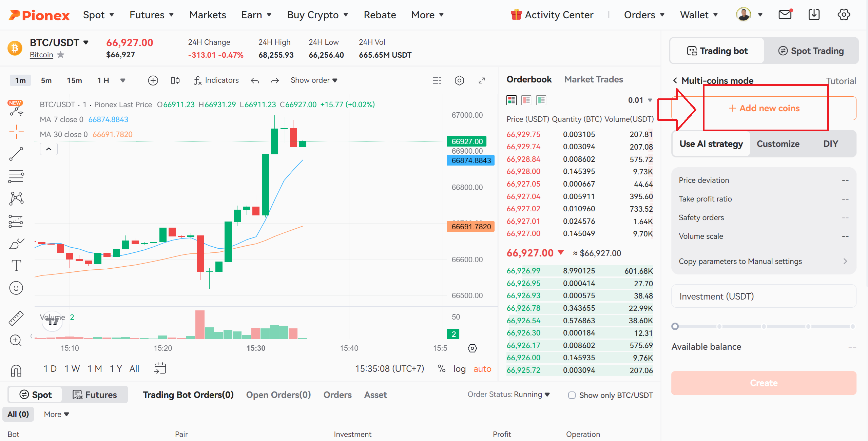868x441 pixels.
Task: Open Copy parameters to Manual settings
Action: pyautogui.click(x=764, y=261)
